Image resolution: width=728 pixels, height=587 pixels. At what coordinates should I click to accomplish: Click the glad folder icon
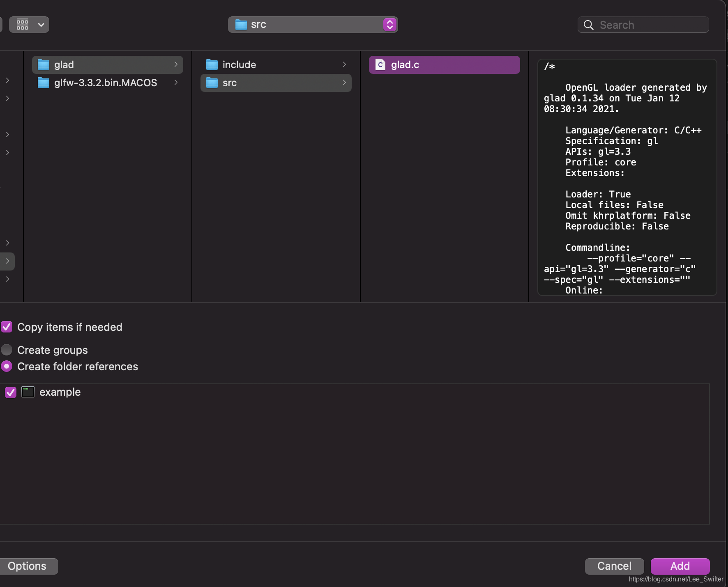click(44, 65)
